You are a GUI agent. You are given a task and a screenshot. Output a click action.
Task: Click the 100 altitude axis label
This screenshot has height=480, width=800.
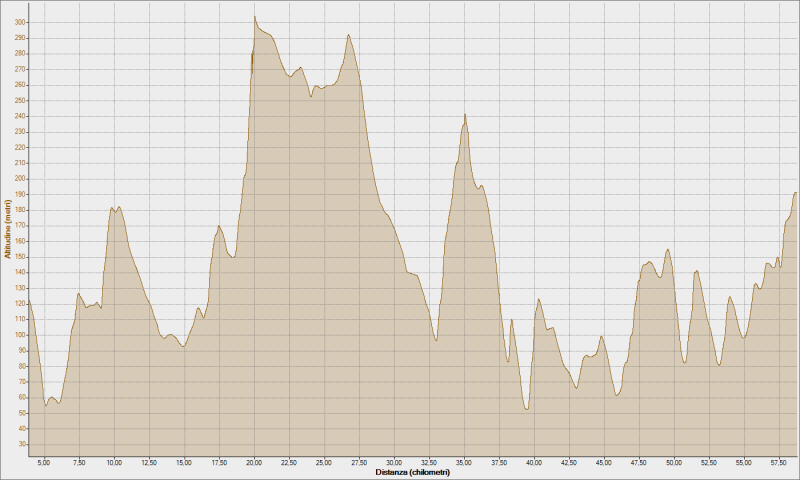[x=21, y=335]
